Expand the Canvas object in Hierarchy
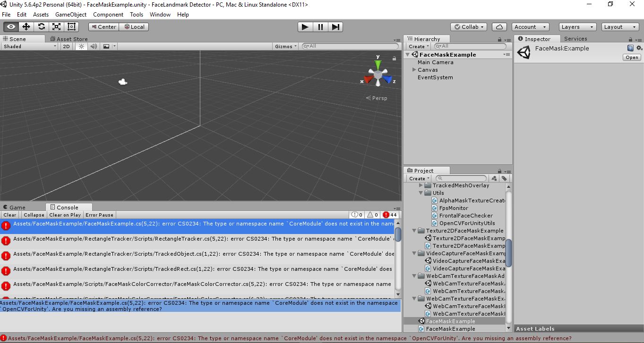Screen dimensions: 644x343 [x=414, y=70]
